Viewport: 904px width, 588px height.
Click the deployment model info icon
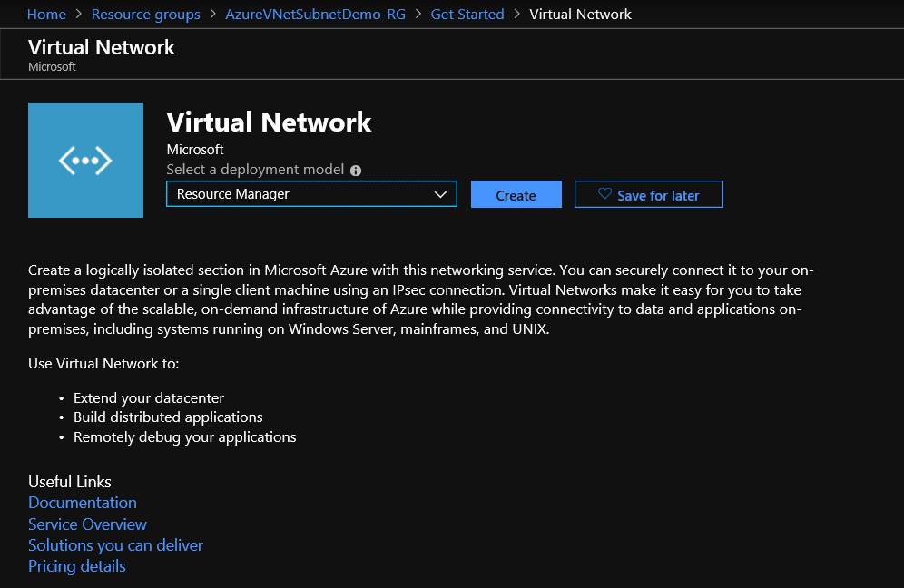(356, 170)
